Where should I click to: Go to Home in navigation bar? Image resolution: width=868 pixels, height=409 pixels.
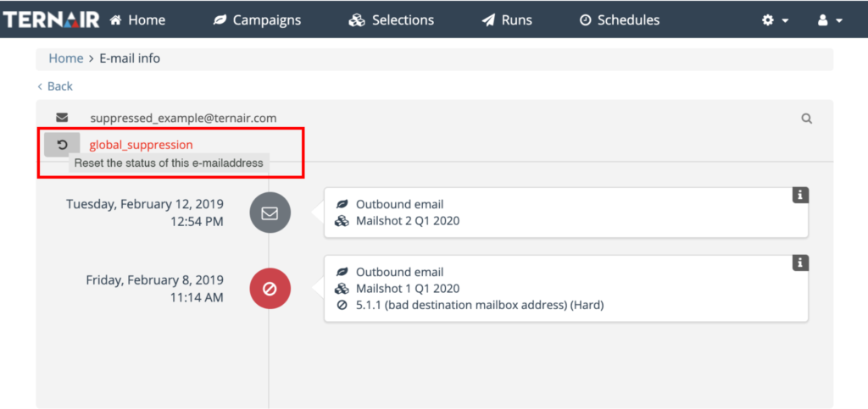pyautogui.click(x=137, y=19)
